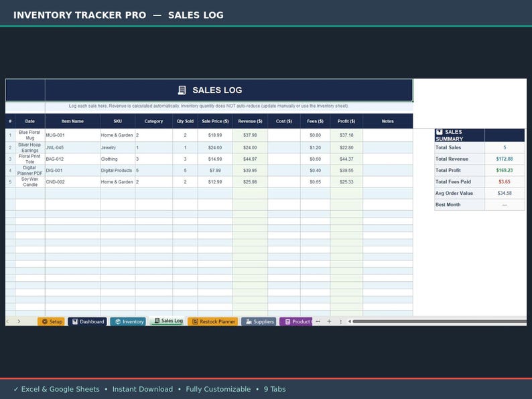Click the gear icon on Setup tab
Image resolution: width=532 pixels, height=399 pixels.
tap(44, 322)
